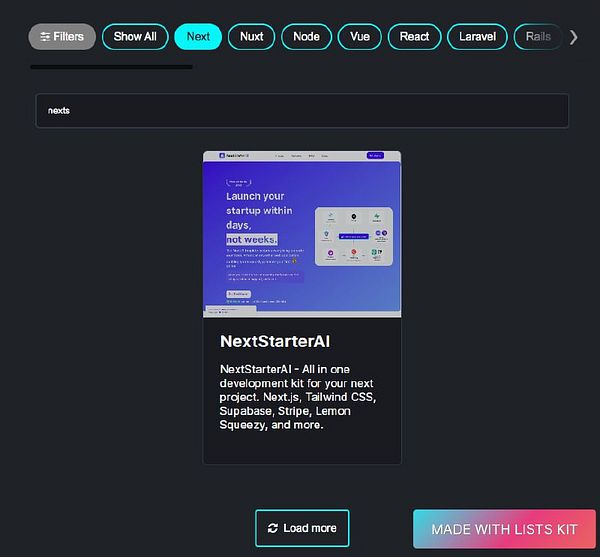Open the NextStarterAI preview thumbnail
Viewport: 600px width, 557px height.
(302, 234)
